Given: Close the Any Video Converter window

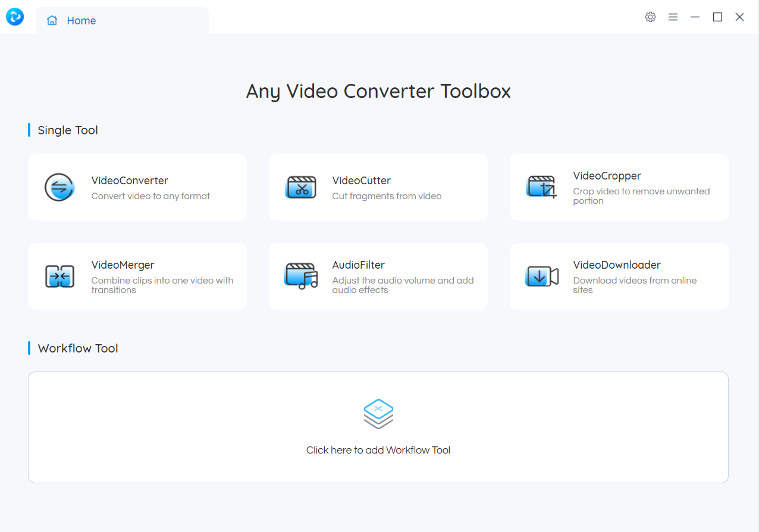Looking at the screenshot, I should (x=739, y=17).
